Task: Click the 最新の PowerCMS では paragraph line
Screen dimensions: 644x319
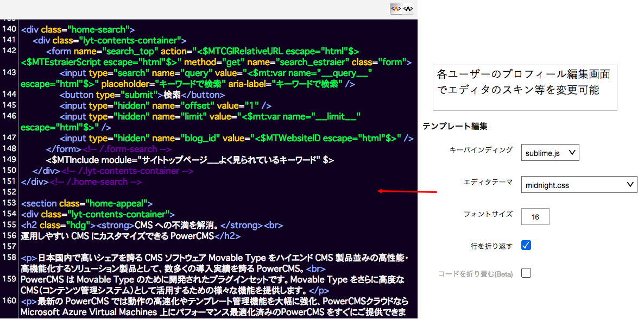Action: tap(213, 307)
